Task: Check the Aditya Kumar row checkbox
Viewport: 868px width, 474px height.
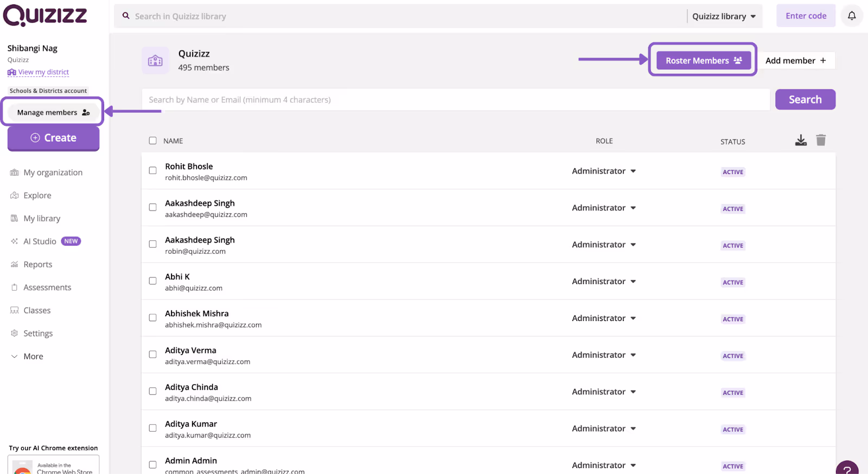Action: 152,428
